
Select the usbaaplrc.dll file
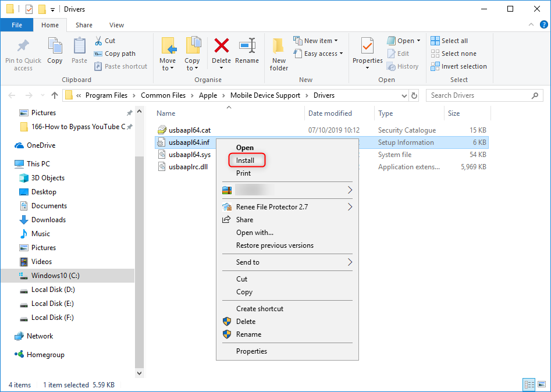pos(188,167)
